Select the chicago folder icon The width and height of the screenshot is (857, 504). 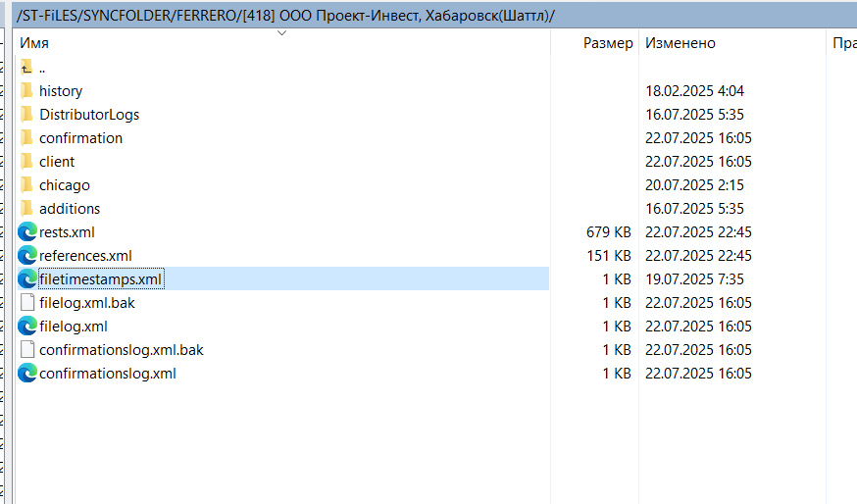[26, 184]
